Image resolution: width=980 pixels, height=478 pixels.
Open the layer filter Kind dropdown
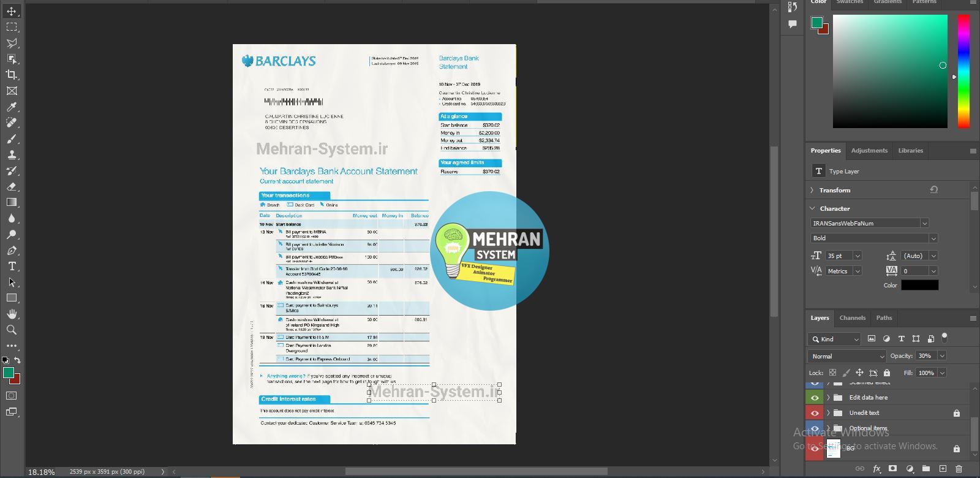[835, 339]
